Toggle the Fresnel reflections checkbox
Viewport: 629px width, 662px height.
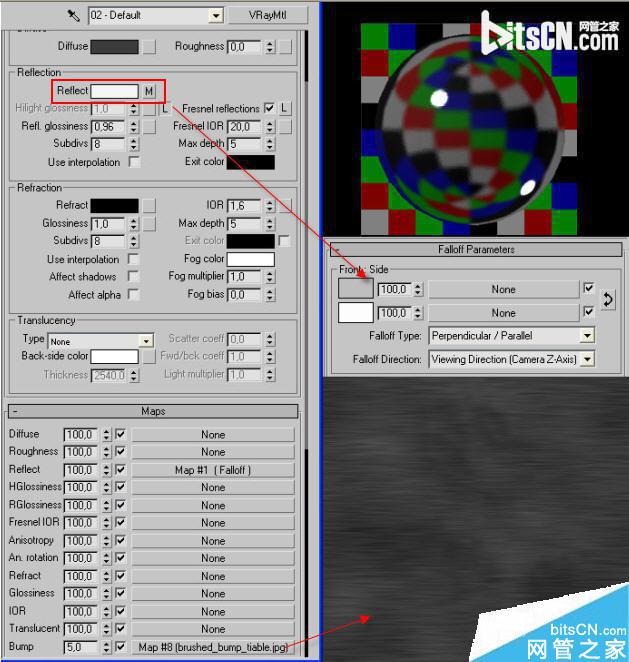(x=269, y=108)
